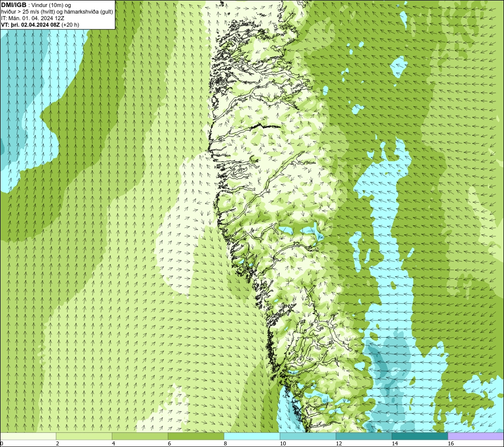Click the legend scale value "16"
504x447 pixels.
tap(451, 444)
